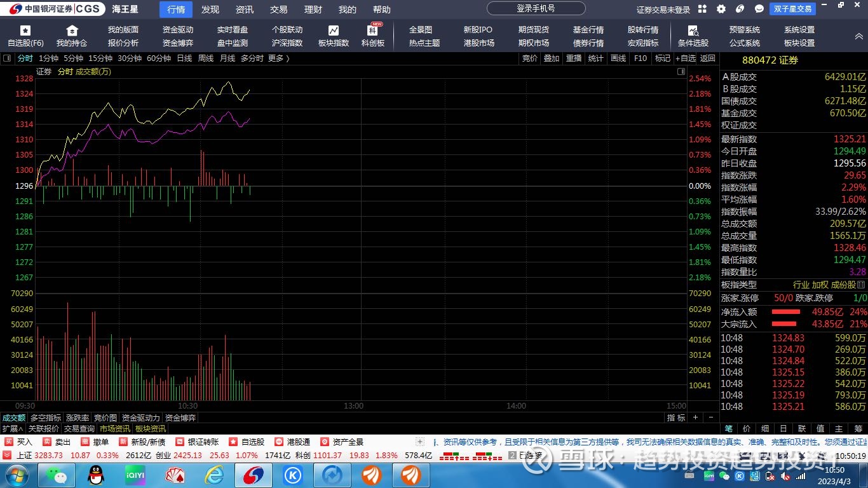Screen dimensions: 868x488
Task: 切换到行情菜单
Action: pos(175,9)
